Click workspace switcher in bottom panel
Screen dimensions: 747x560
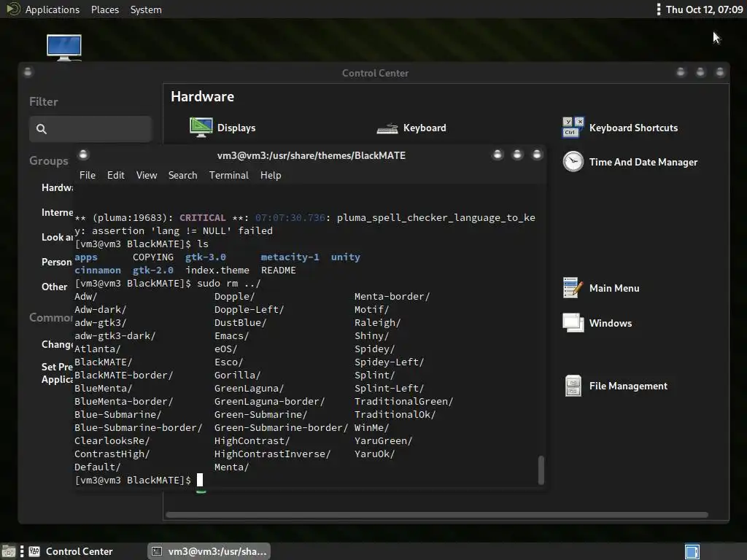692,551
